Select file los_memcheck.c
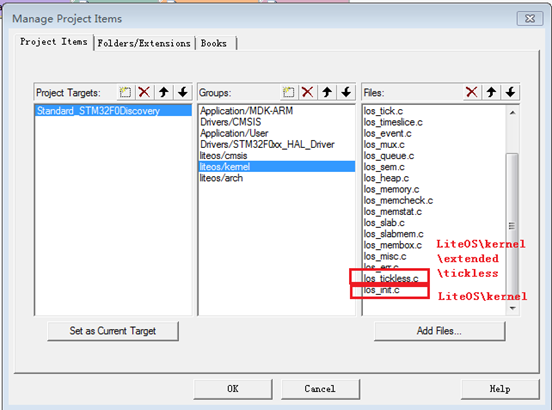 click(398, 201)
